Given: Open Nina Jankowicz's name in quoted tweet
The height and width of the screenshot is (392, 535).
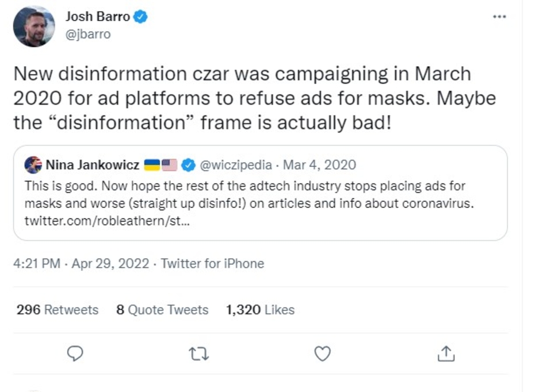Looking at the screenshot, I should tap(92, 166).
